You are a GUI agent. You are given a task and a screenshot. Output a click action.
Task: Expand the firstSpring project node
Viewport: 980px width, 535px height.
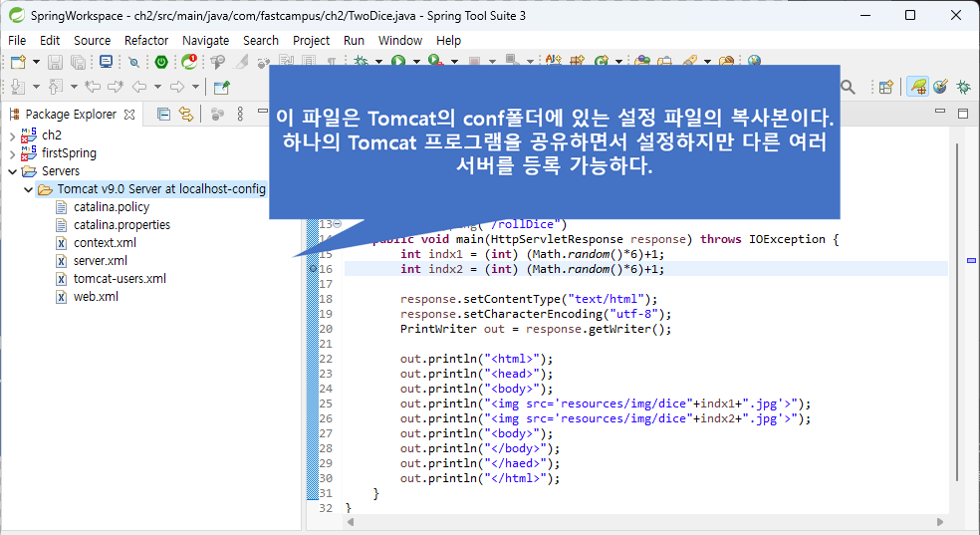pyautogui.click(x=13, y=153)
